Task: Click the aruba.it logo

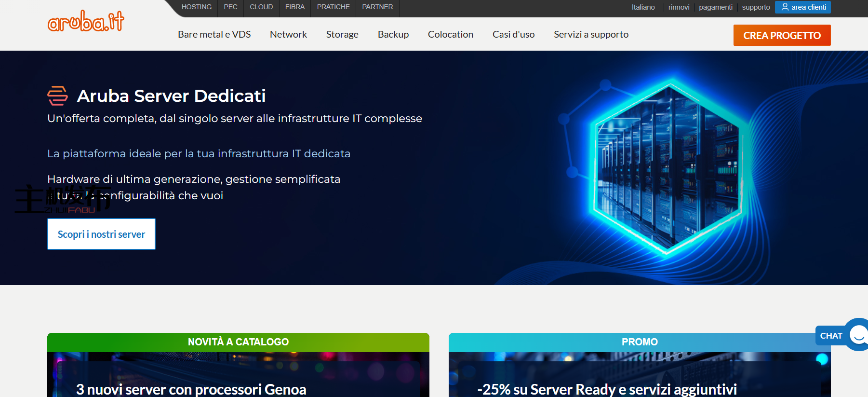Action: click(x=86, y=21)
